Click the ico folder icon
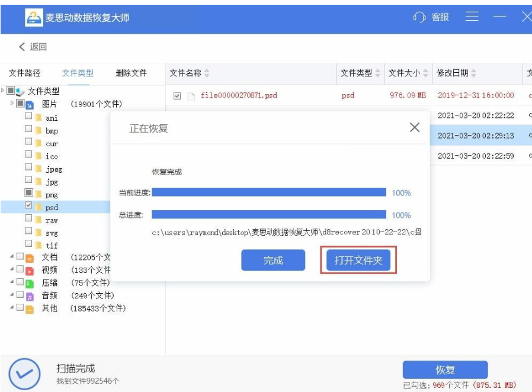Image resolution: width=532 pixels, height=392 pixels. tap(39, 156)
